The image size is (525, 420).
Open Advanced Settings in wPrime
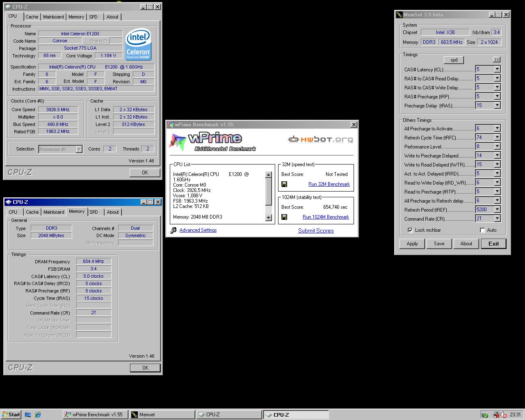click(198, 230)
